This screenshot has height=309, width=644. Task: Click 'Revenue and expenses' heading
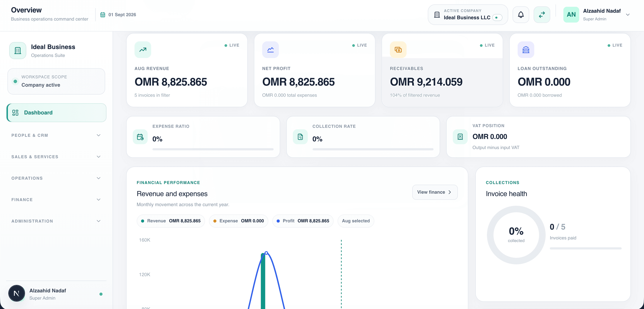(x=172, y=194)
